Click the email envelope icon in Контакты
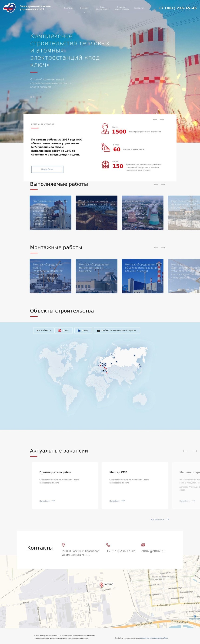 tap(143, 545)
